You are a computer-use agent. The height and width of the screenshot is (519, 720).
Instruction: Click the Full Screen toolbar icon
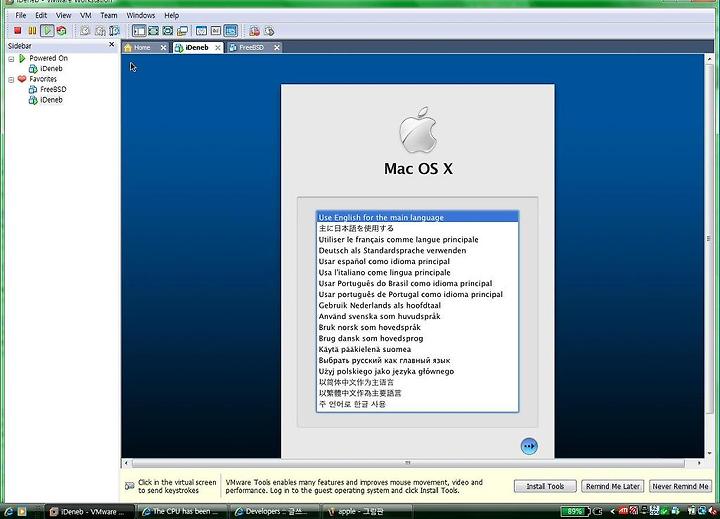(x=168, y=31)
